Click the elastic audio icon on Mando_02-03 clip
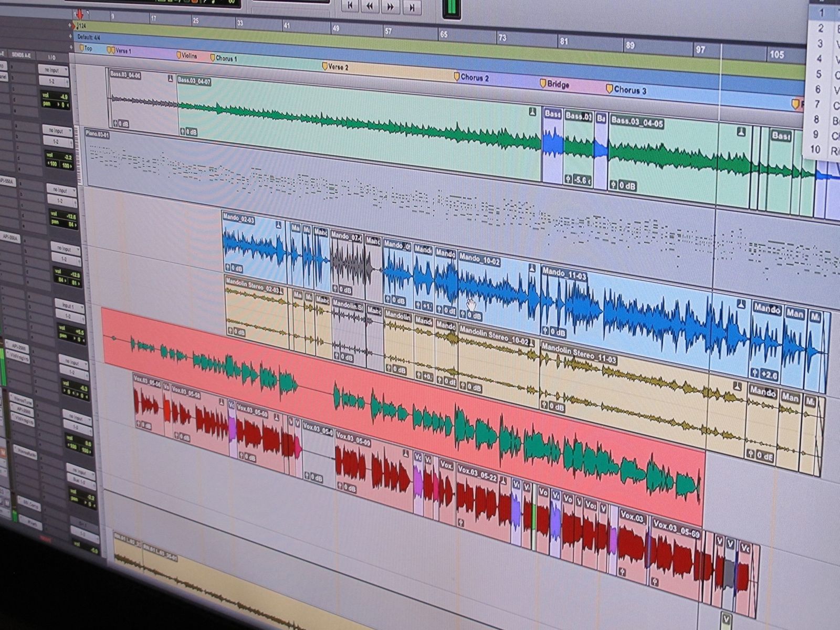 point(279,225)
